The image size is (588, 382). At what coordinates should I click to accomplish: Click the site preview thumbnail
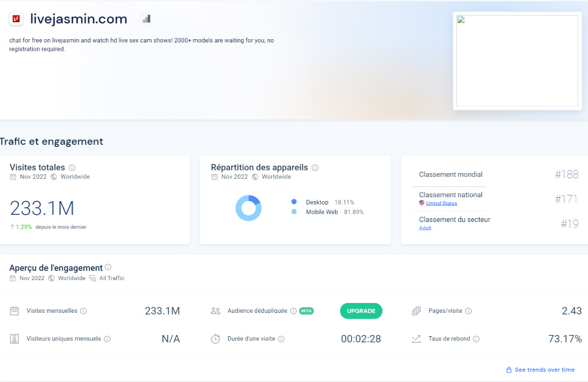click(x=517, y=61)
